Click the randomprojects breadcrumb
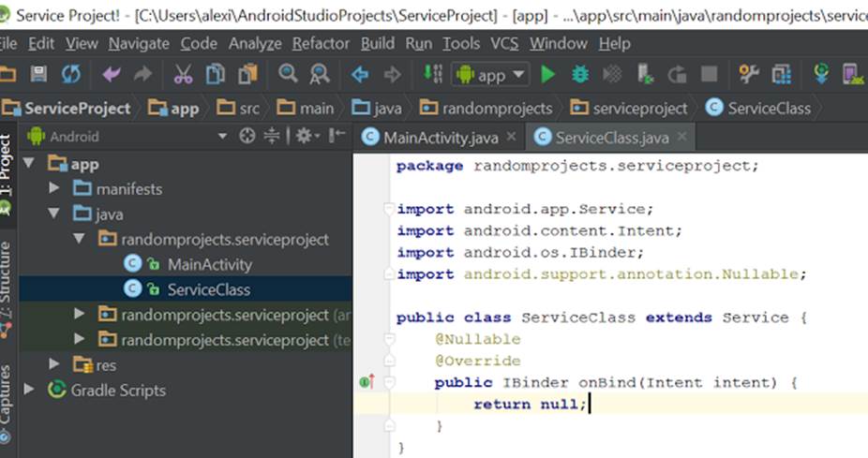Image resolution: width=868 pixels, height=458 pixels. (486, 108)
